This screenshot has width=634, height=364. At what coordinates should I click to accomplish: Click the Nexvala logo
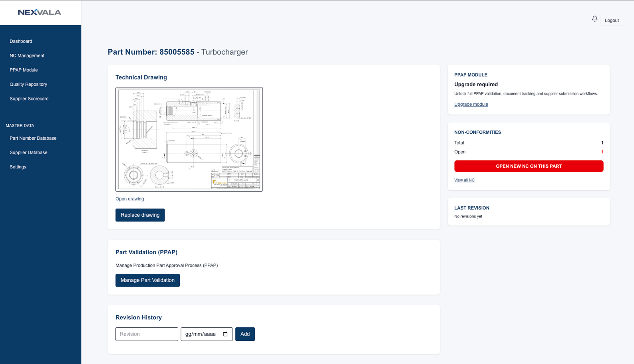coord(40,12)
